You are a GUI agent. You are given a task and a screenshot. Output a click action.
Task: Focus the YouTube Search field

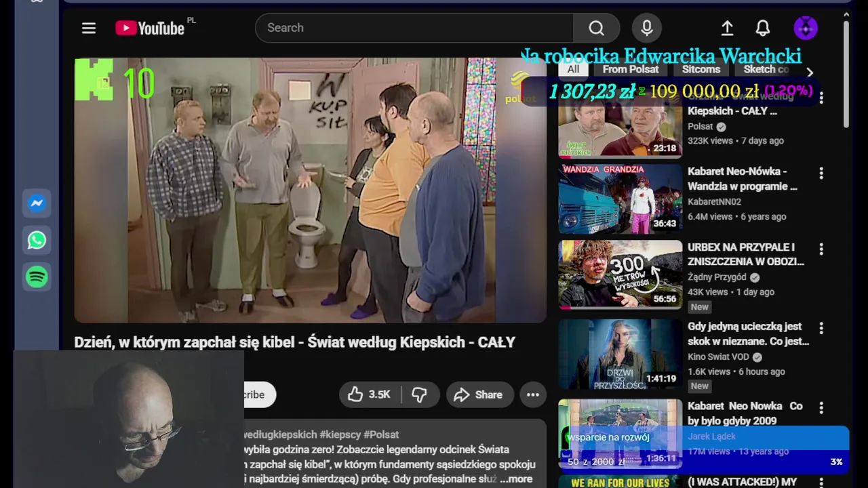pyautogui.click(x=414, y=28)
